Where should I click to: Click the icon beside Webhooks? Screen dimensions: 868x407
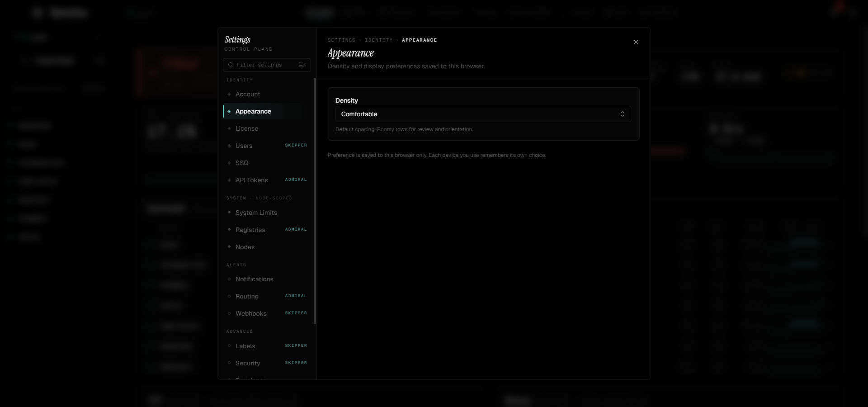pyautogui.click(x=229, y=313)
